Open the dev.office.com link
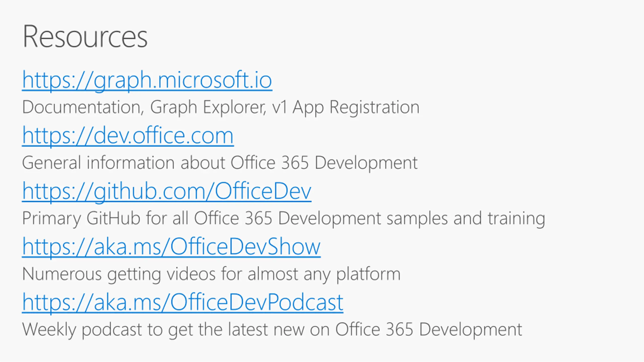Screen dimensions: 644x362 point(128,136)
